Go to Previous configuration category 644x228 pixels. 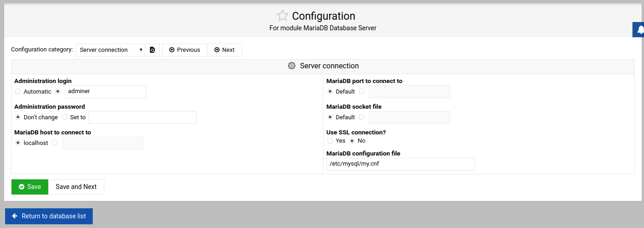[x=185, y=50]
